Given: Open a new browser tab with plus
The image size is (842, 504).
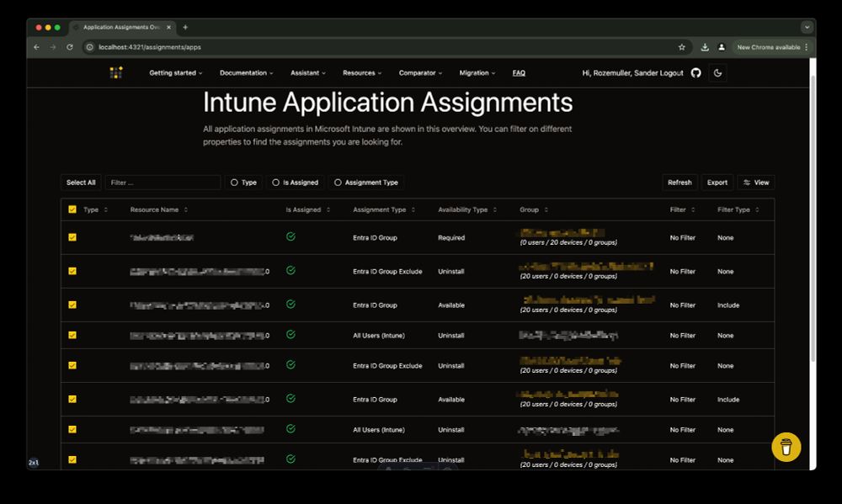Looking at the screenshot, I should point(185,28).
